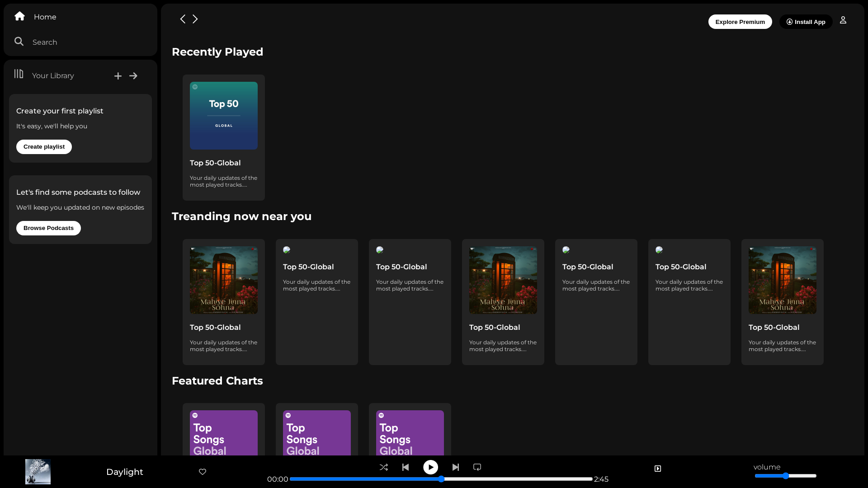Open second Top Songs Global chart cover
The height and width of the screenshot is (488, 868).
coord(317,433)
